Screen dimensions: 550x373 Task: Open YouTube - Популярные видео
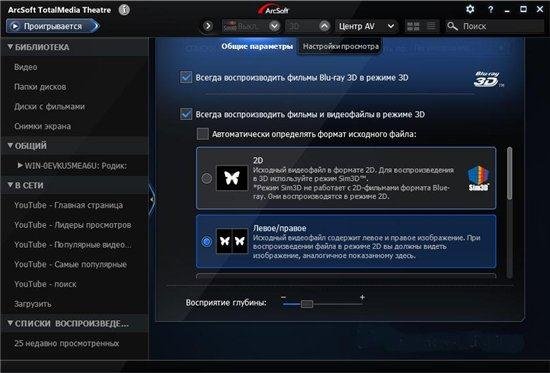(73, 245)
